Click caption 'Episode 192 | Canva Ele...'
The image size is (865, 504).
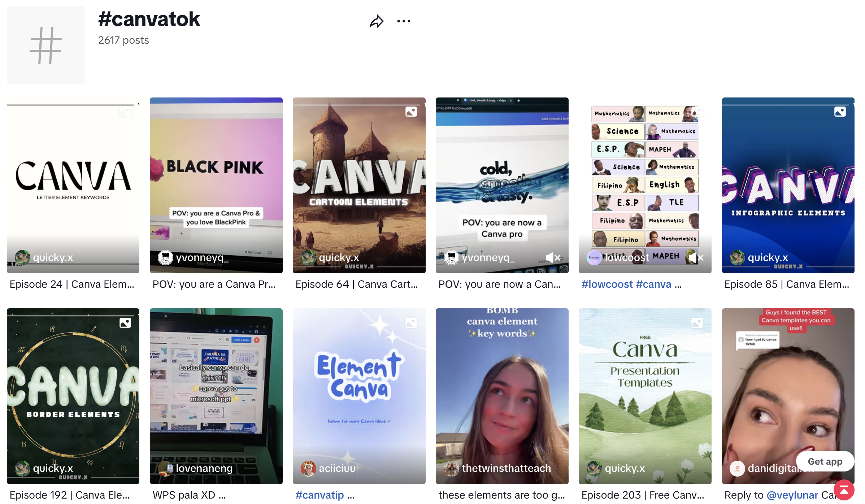point(70,495)
